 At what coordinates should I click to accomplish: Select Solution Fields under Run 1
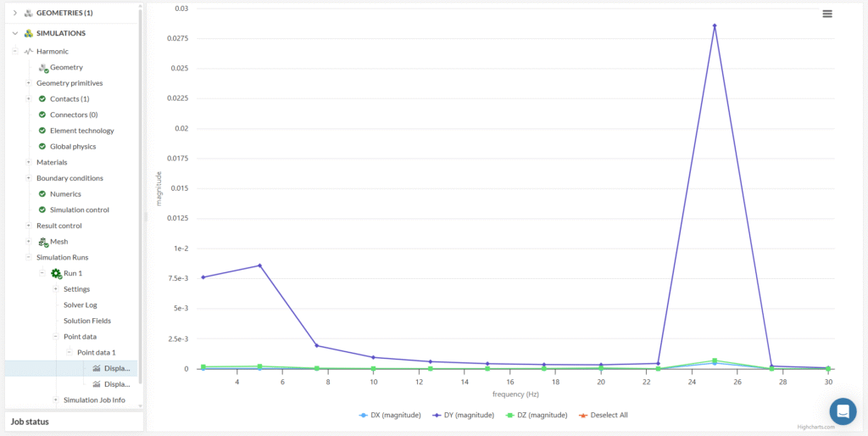[86, 321]
